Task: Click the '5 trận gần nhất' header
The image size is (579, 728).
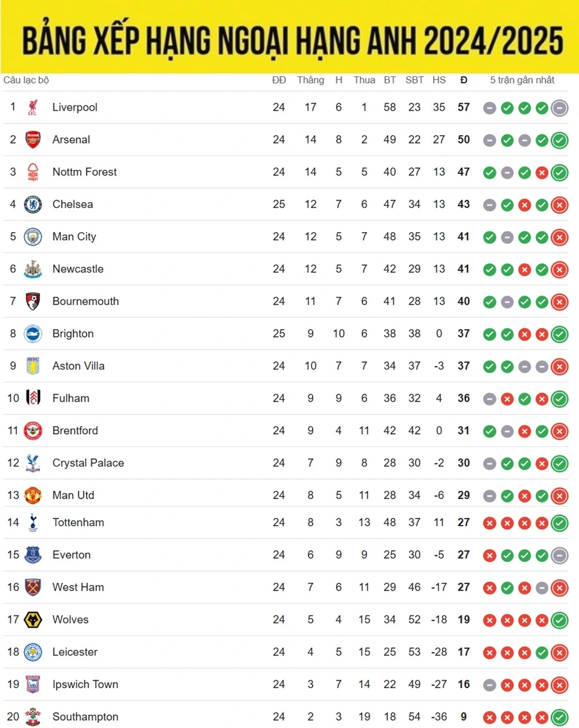Action: tap(522, 80)
